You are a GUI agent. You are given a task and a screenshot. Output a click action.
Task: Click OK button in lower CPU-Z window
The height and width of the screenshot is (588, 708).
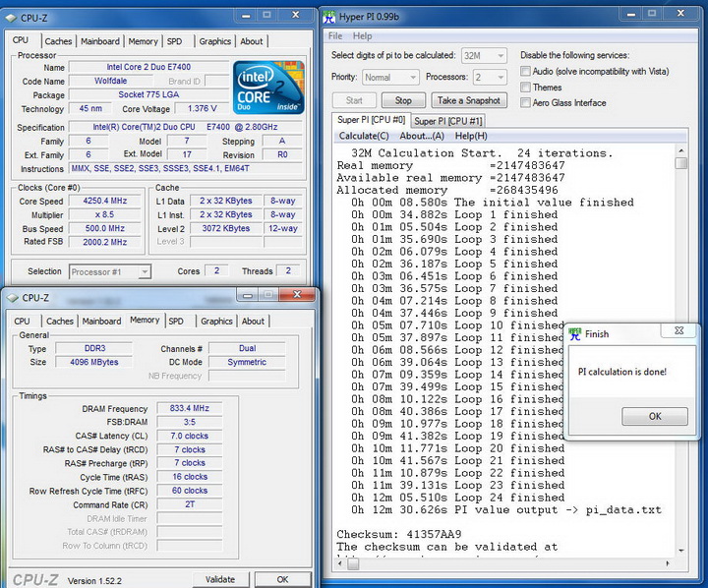coord(282,579)
